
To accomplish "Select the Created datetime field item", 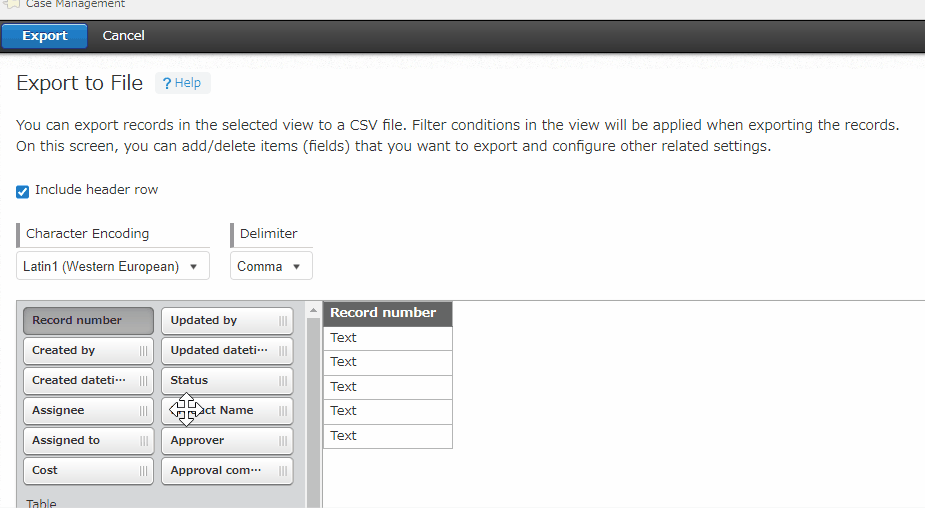I will (x=80, y=381).
